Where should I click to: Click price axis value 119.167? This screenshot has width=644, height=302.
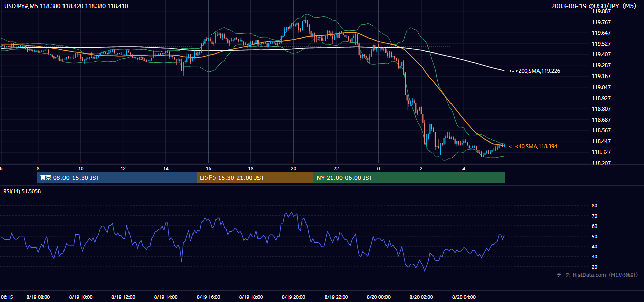(601, 76)
